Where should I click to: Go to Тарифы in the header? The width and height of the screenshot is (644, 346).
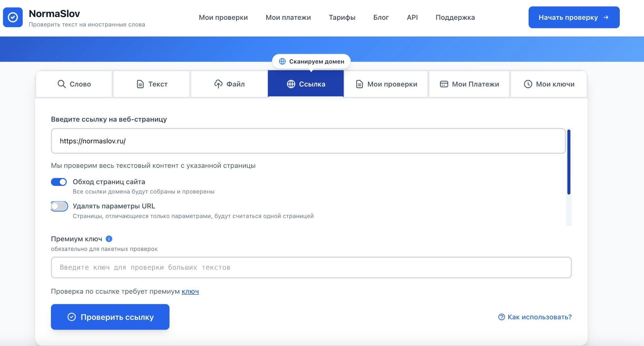pyautogui.click(x=342, y=17)
